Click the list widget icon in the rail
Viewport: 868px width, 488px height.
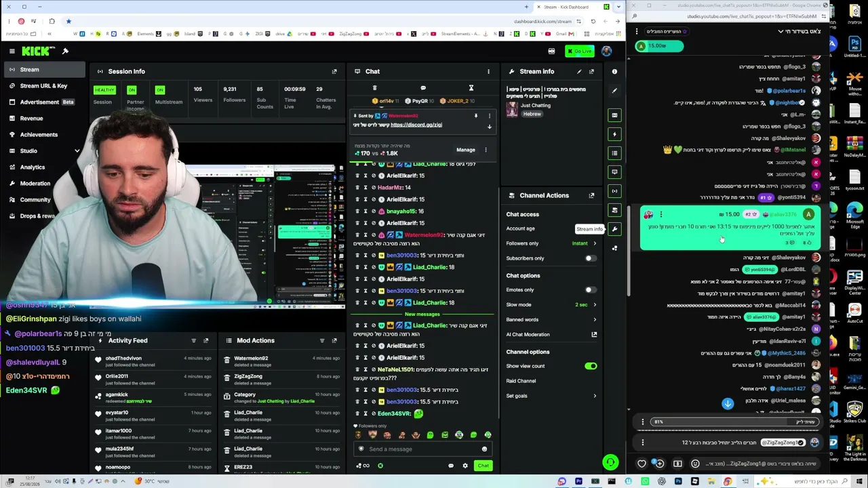614,153
